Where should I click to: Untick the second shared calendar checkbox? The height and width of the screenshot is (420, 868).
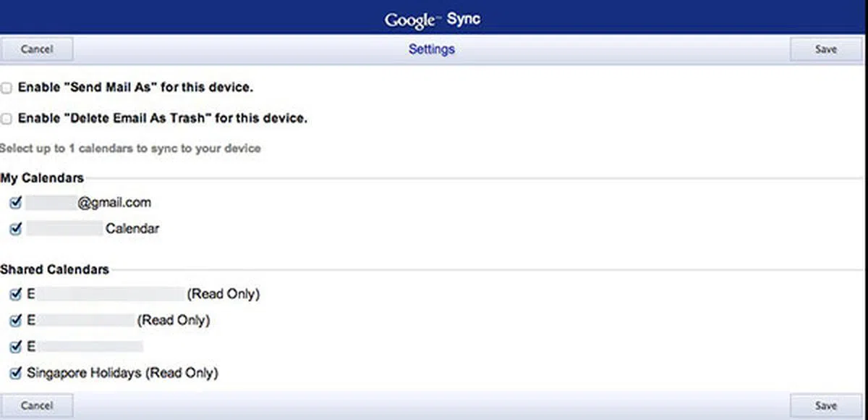tap(16, 320)
